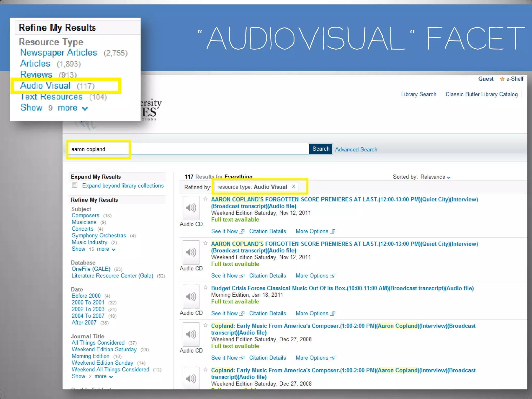Open audio icon of first Forgotten Score result
This screenshot has width=532, height=399.
(191, 208)
